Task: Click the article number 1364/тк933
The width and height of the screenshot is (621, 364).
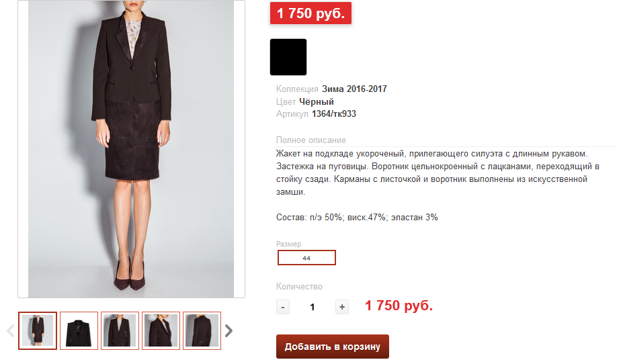Action: tap(333, 114)
